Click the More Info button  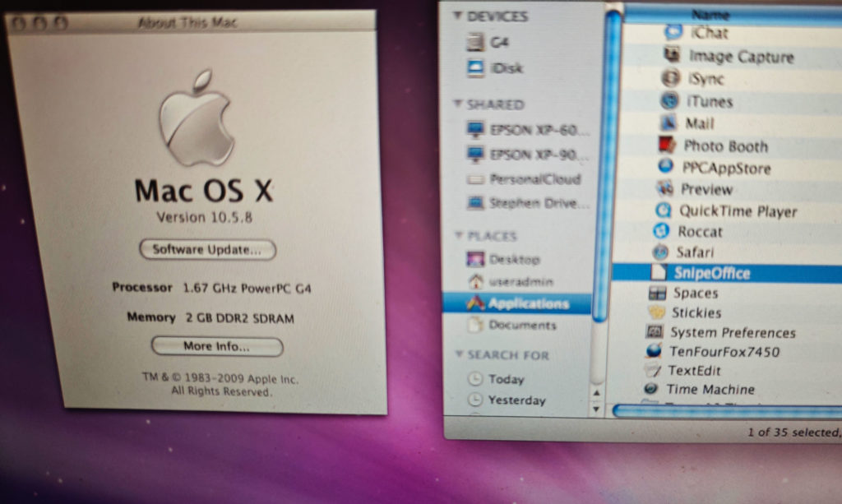[x=216, y=346]
